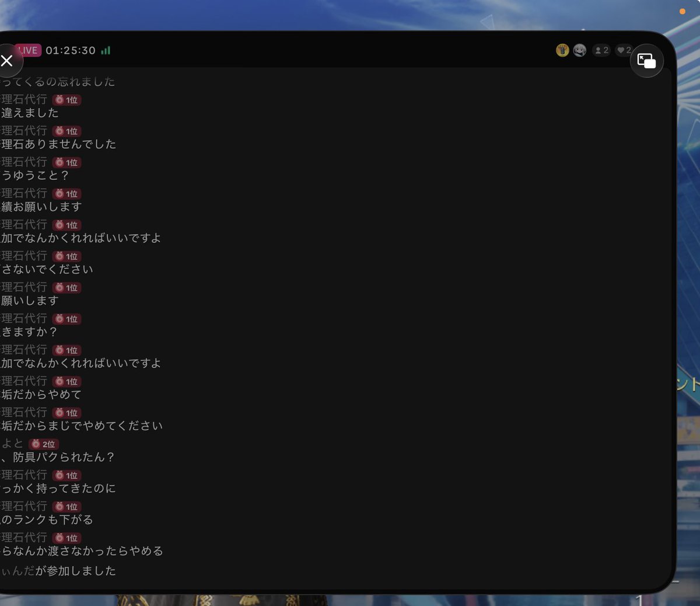
Task: Select the comment らなんか渡さなかったらやめる
Action: pyautogui.click(x=82, y=551)
